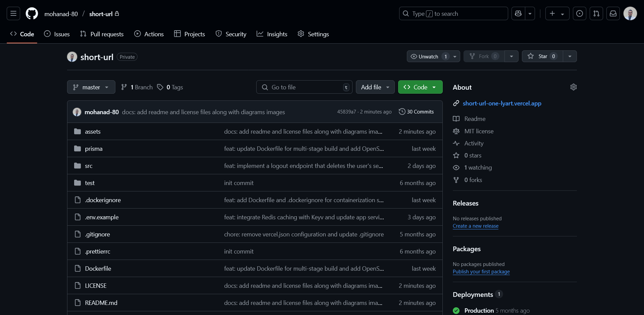Viewport: 644px width, 315px height.
Task: Open the global navigation hamburger menu
Action: (13, 13)
